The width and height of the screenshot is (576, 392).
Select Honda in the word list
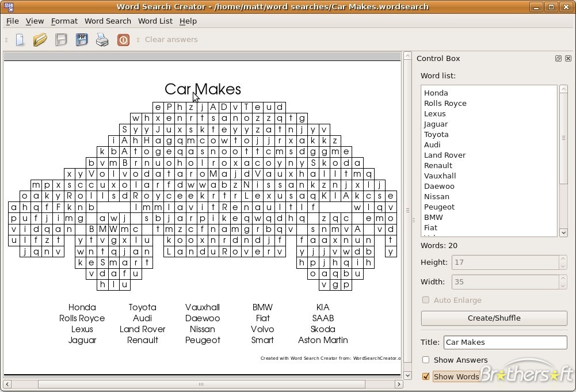pyautogui.click(x=436, y=93)
